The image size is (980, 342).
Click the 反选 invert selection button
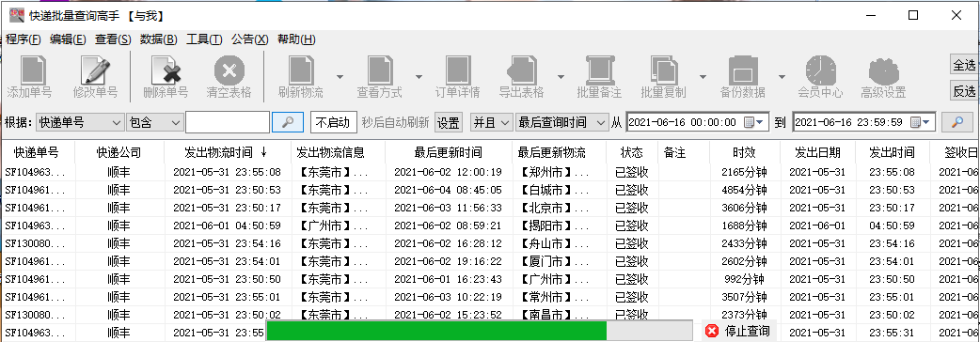pos(964,90)
